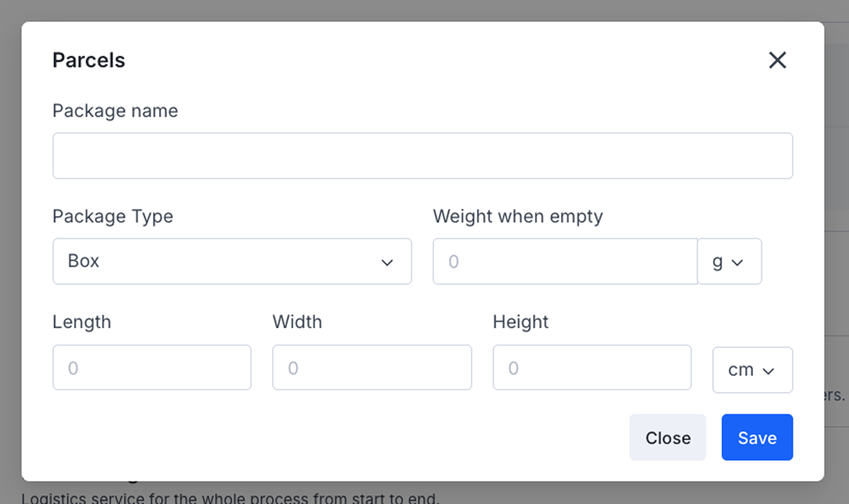The image size is (849, 504).
Task: Select the Width input field
Action: tap(372, 367)
